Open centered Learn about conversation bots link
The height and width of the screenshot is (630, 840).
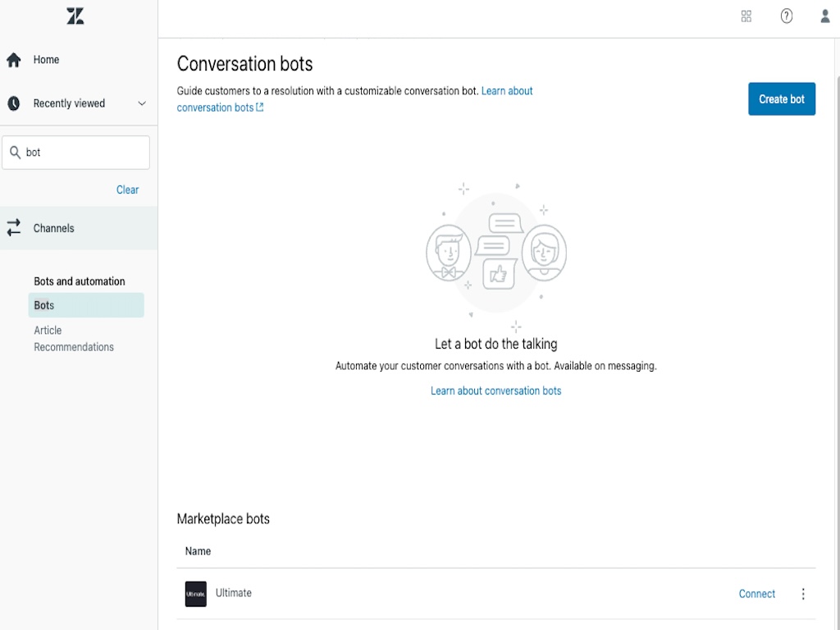point(495,390)
